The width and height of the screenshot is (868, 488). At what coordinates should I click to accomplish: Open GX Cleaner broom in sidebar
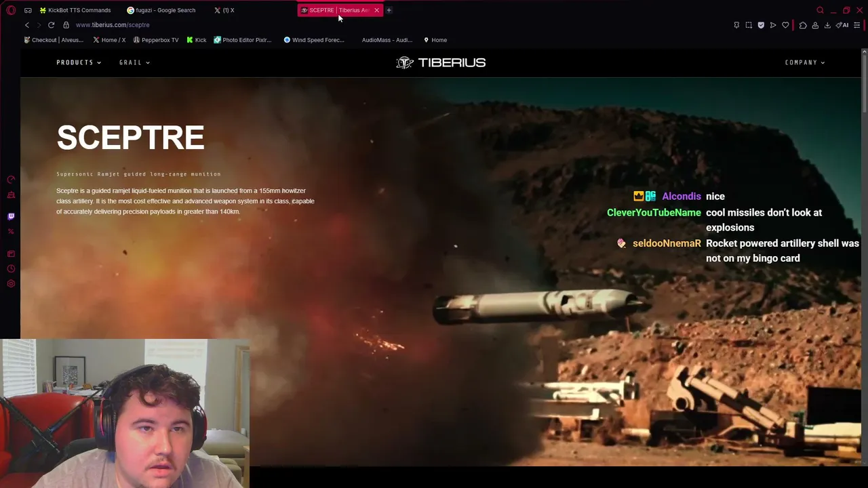point(11,195)
